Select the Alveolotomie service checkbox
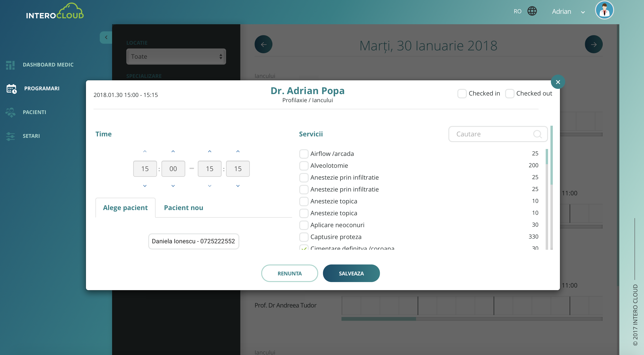The width and height of the screenshot is (644, 355). pyautogui.click(x=303, y=166)
